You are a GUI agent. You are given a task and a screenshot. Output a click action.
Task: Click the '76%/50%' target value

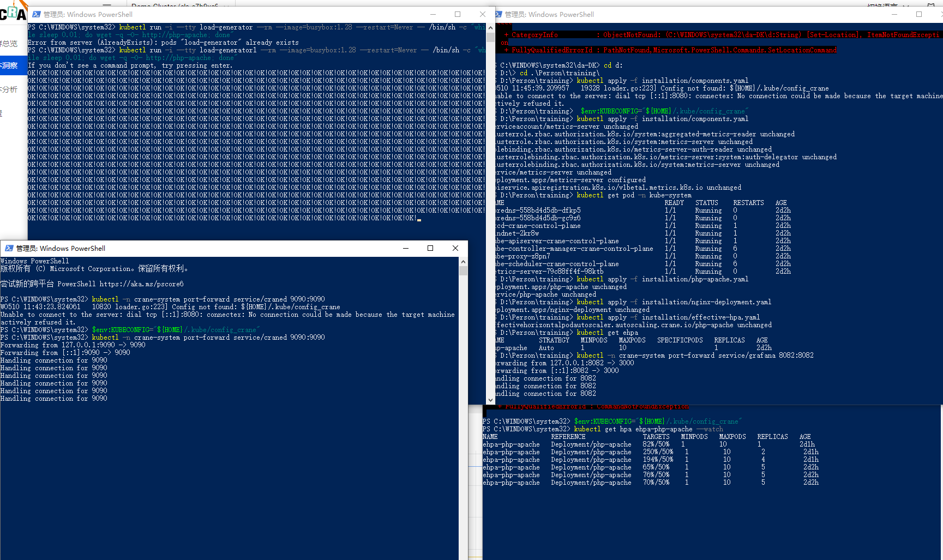tap(656, 475)
